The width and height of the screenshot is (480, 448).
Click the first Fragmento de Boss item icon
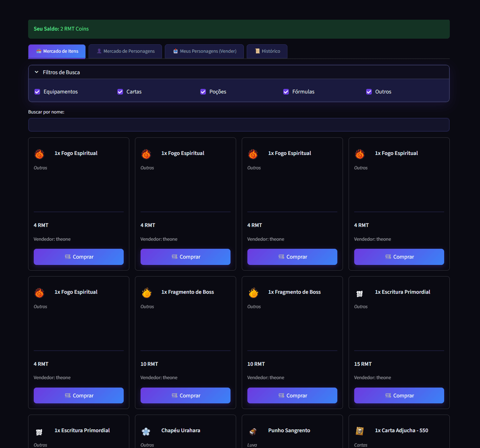point(147,293)
